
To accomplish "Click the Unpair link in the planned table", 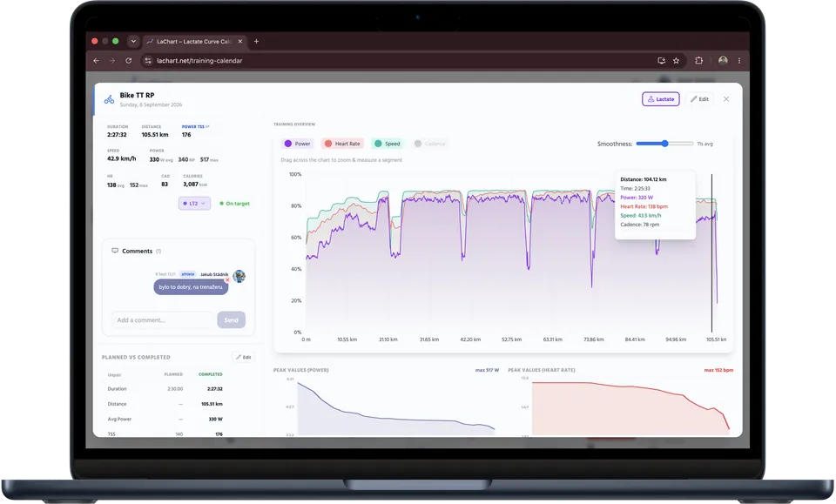I will 115,374.
